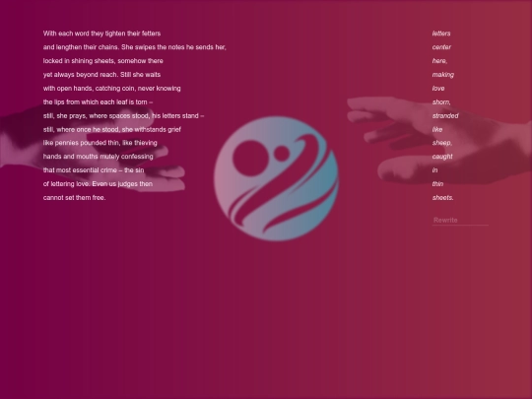The image size is (532, 399).
Task: Click the line 'like pennies pounded thin, like thieving'
Action: coord(100,143)
